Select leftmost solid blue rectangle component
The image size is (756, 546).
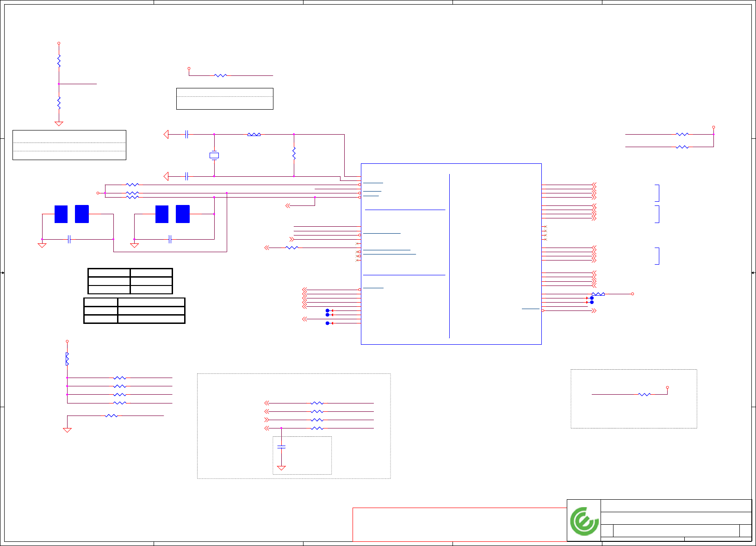61,214
